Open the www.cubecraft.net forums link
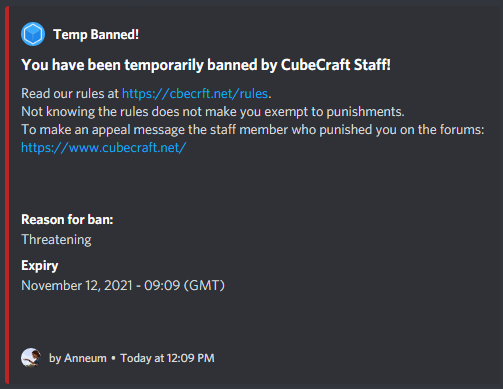The height and width of the screenshot is (389, 503). click(104, 148)
